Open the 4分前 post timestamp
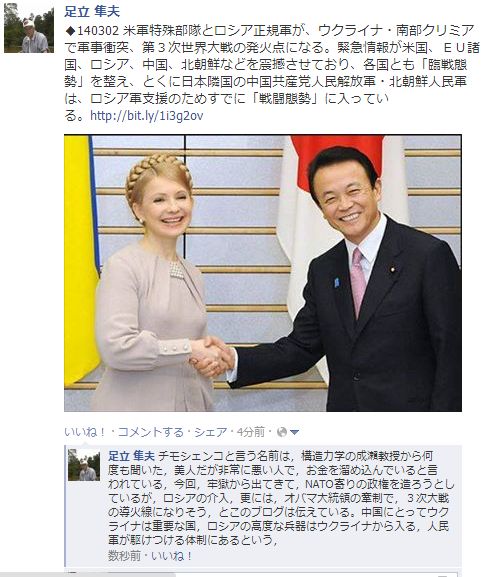Screen dimensions: 488x577 click(x=250, y=432)
